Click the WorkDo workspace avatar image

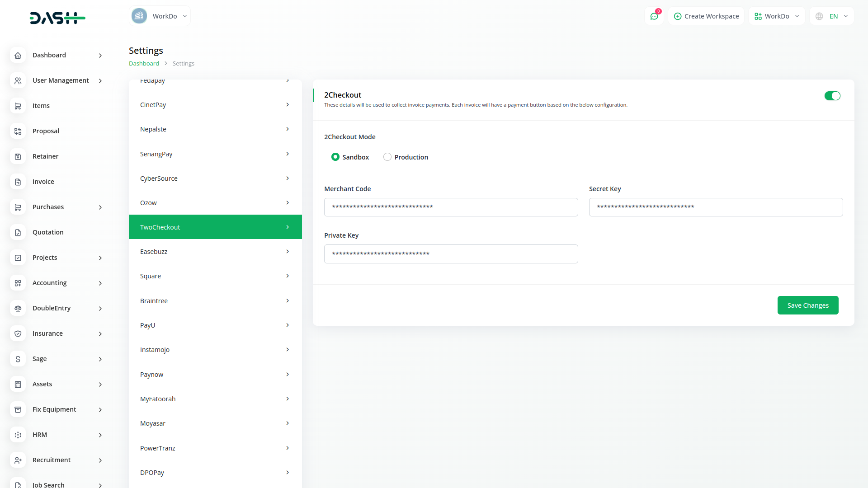pos(139,16)
